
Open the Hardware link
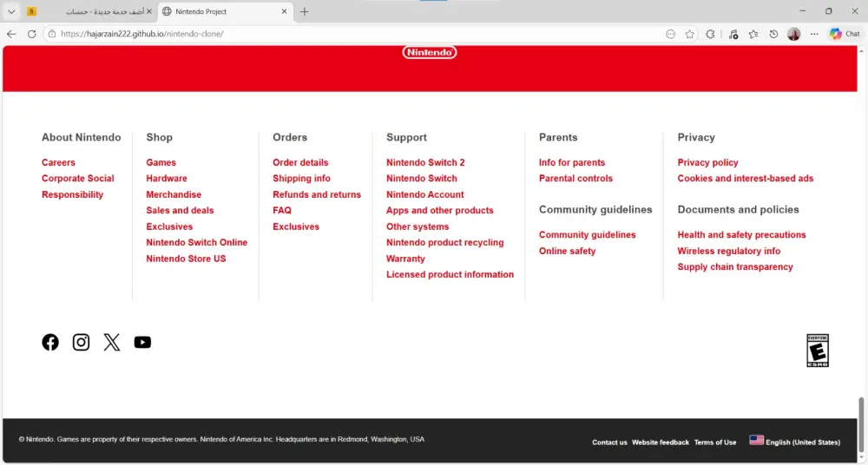pos(167,178)
